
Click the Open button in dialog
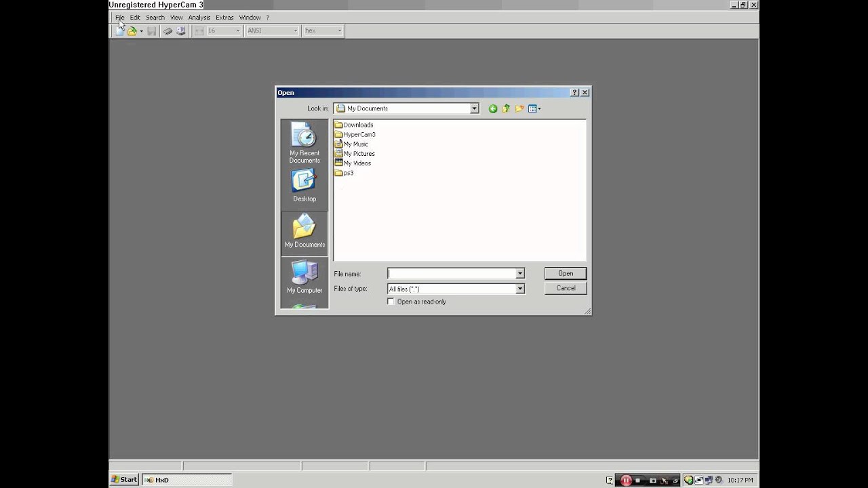(566, 273)
